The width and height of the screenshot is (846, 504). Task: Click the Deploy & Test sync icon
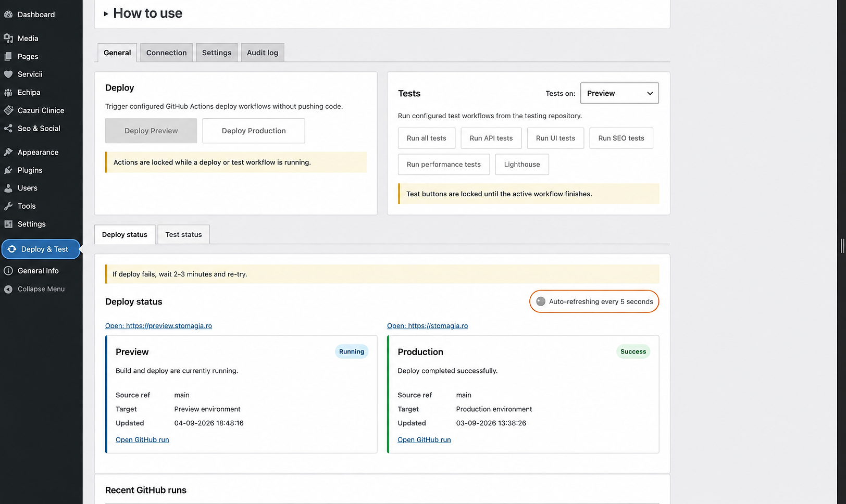pyautogui.click(x=12, y=249)
